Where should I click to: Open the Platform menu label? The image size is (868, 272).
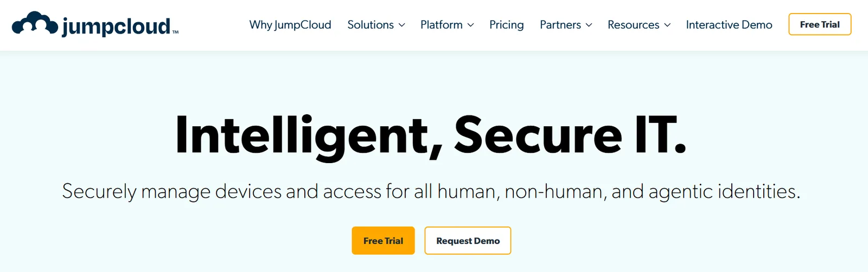[x=442, y=25]
